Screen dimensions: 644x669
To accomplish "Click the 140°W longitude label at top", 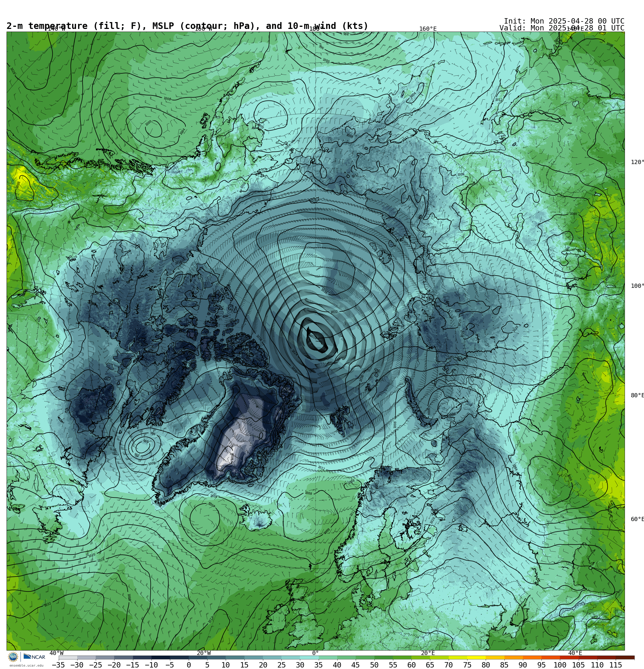I will (56, 29).
